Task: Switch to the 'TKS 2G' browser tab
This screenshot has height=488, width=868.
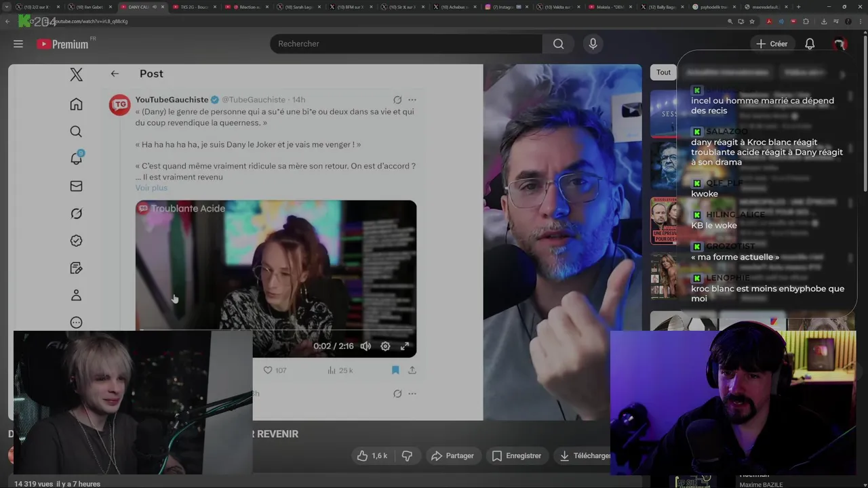Action: pyautogui.click(x=193, y=7)
